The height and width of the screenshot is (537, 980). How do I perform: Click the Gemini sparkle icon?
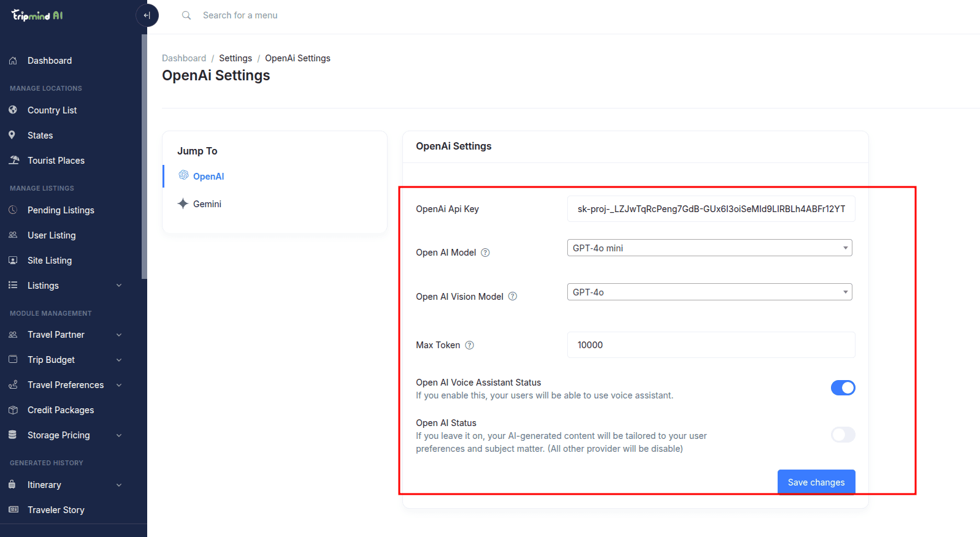tap(183, 204)
